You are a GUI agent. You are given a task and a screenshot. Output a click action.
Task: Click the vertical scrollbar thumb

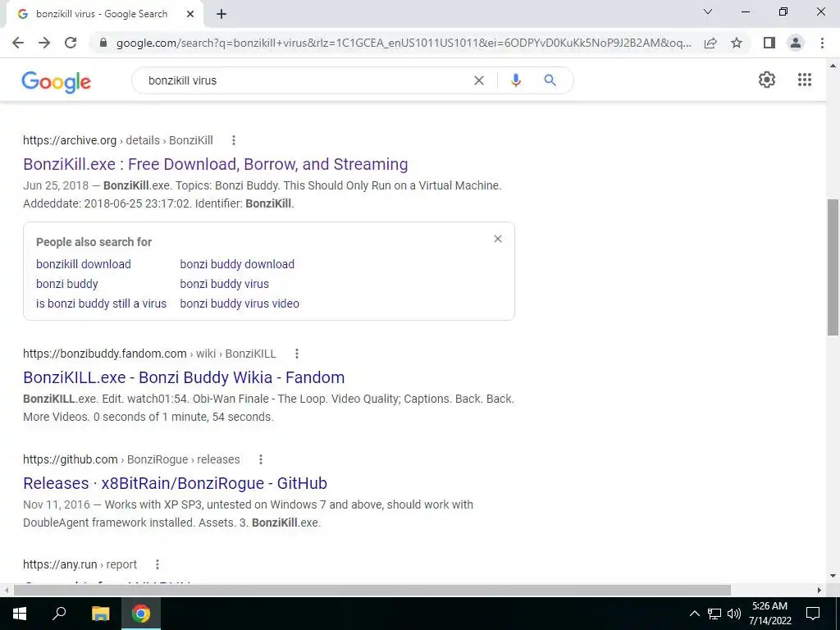[833, 267]
